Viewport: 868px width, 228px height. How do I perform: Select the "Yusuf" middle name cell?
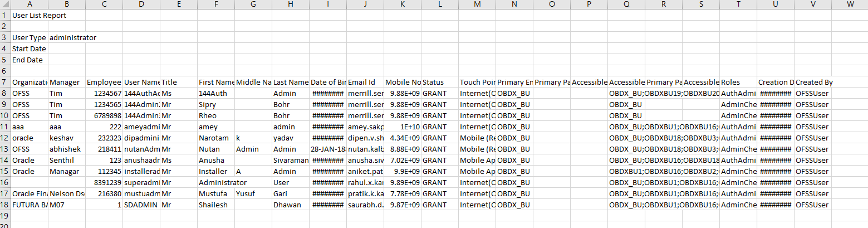(x=253, y=193)
